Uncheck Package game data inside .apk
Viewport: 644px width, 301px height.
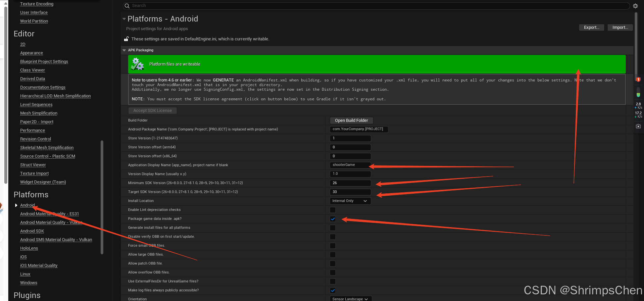tap(332, 219)
